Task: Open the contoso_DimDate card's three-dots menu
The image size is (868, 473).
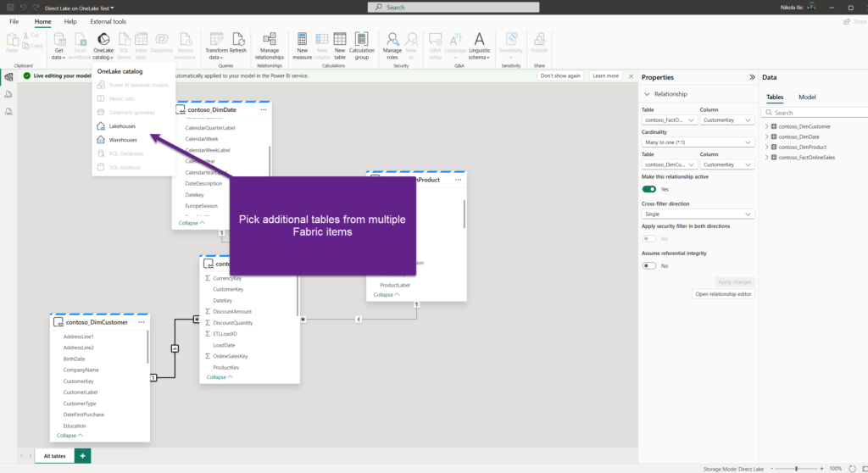Action: [264, 109]
